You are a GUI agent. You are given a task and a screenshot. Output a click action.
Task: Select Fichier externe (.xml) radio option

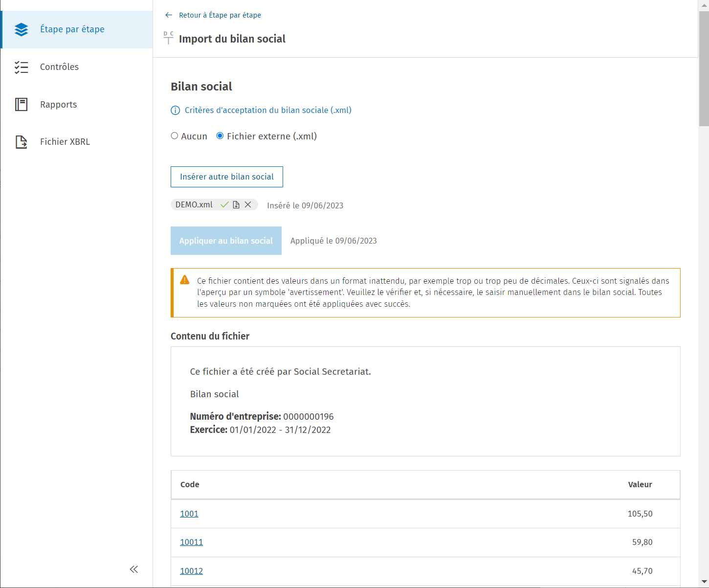pos(220,136)
